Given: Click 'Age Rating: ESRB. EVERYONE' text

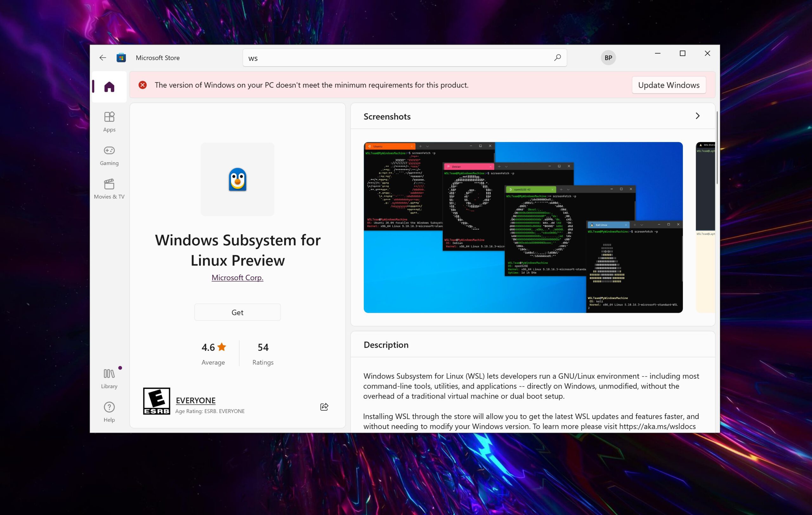Looking at the screenshot, I should point(210,411).
